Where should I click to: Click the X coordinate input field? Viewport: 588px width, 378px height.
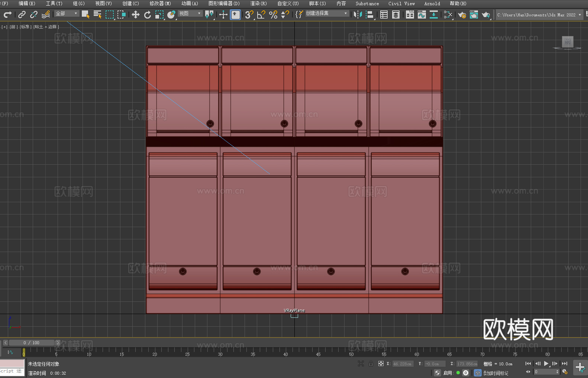coord(403,364)
